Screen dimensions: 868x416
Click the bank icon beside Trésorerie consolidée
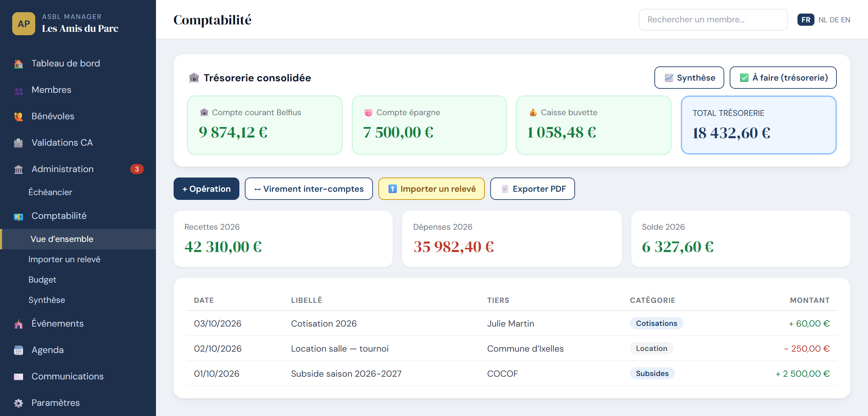(x=194, y=78)
